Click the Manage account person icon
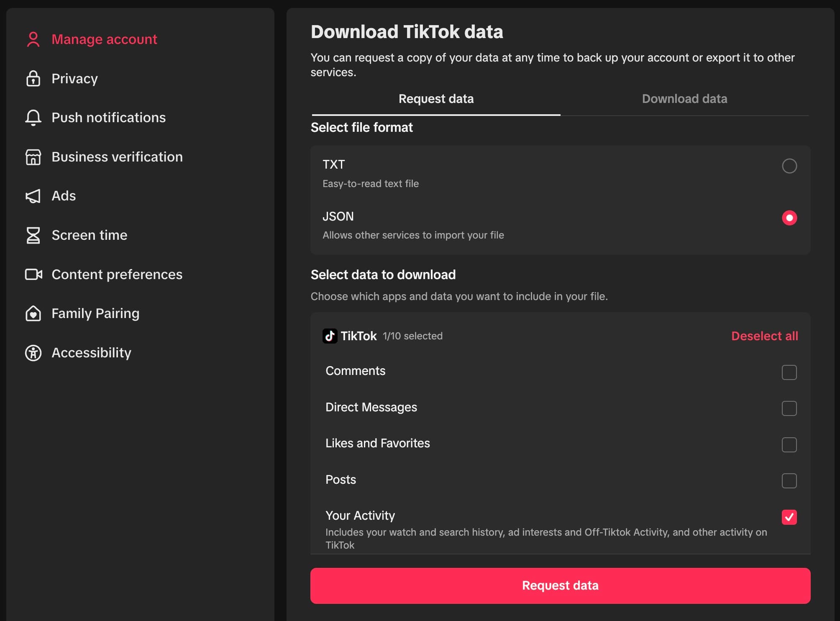Screen dimensions: 840x621 click(33, 40)
